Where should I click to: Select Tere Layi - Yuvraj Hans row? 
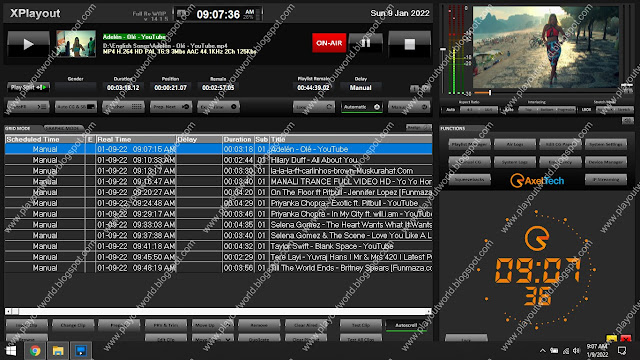tap(218, 257)
